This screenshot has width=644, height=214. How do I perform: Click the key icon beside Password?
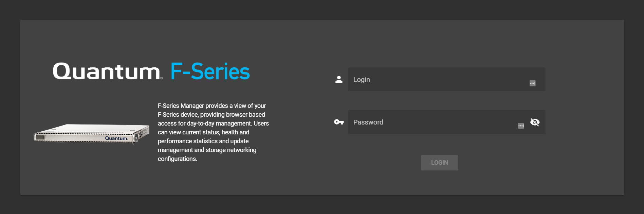coord(339,122)
